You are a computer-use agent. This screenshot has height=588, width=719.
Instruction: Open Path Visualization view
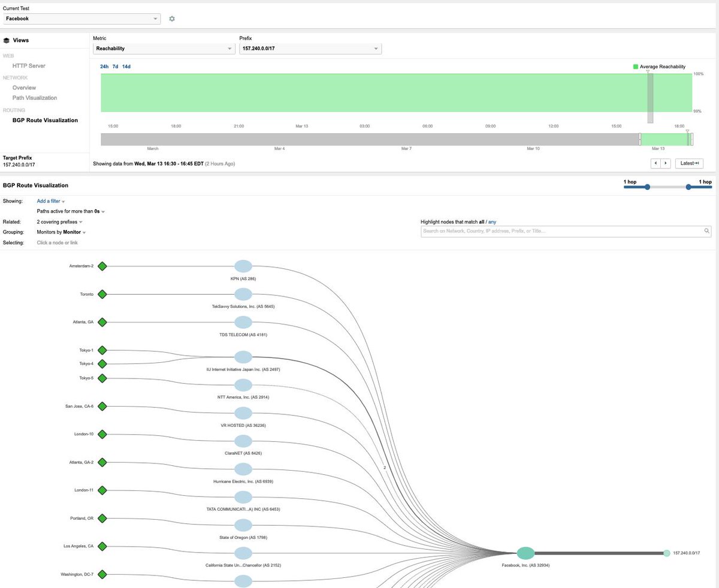click(35, 98)
